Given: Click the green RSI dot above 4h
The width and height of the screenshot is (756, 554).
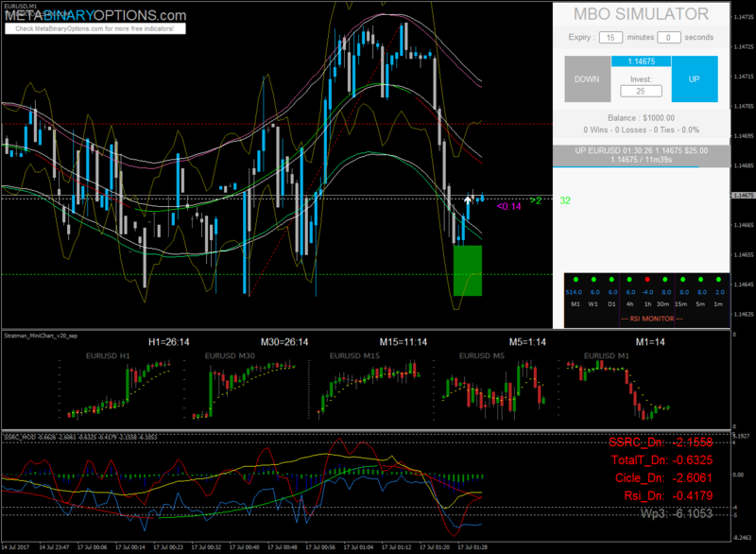Looking at the screenshot, I should coord(629,279).
